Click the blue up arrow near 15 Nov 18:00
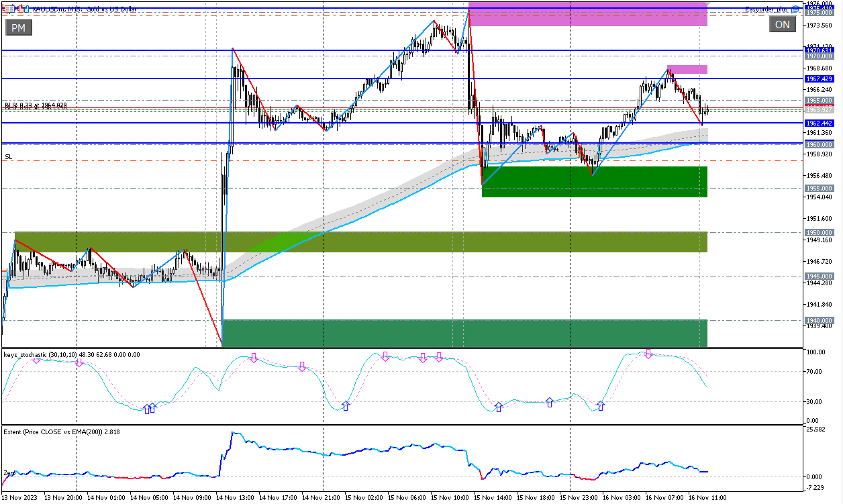 (x=549, y=402)
